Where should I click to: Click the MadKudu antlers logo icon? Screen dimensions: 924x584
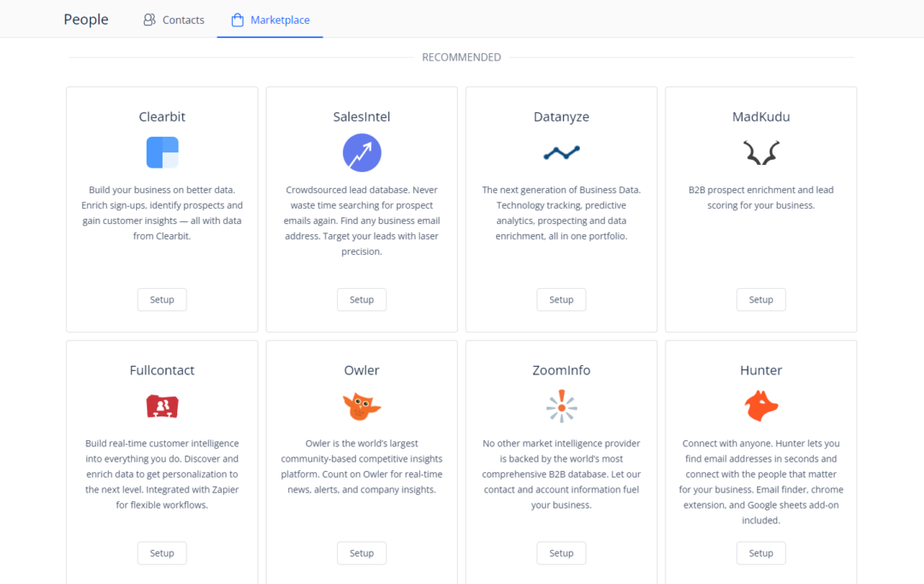(x=761, y=153)
